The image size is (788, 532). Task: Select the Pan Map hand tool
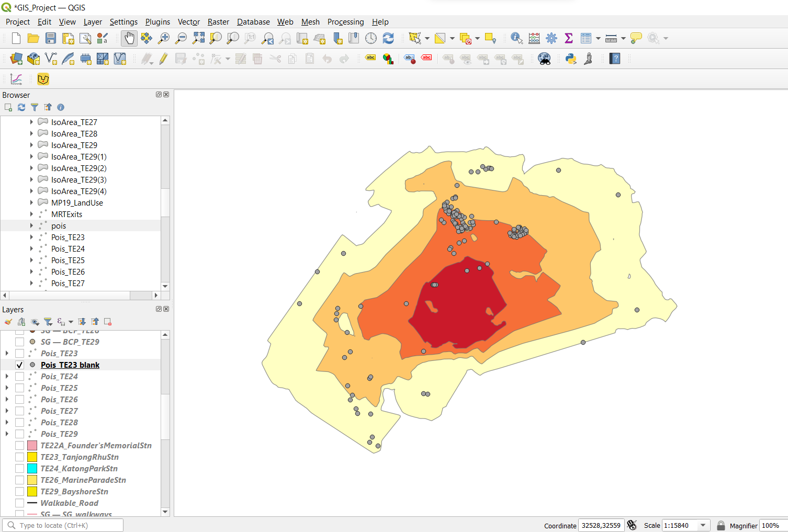[129, 38]
